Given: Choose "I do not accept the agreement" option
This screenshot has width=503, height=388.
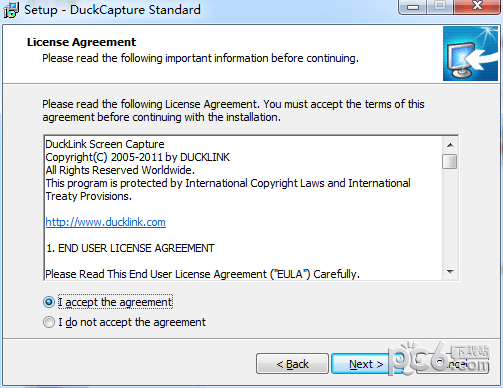Looking at the screenshot, I should [49, 322].
